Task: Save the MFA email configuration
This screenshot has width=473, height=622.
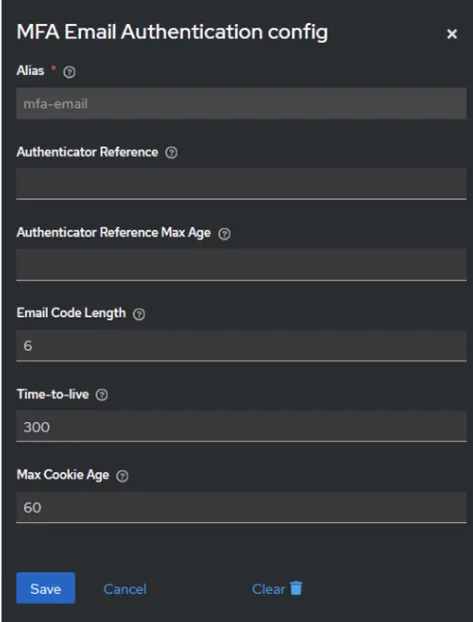Action: coord(46,588)
